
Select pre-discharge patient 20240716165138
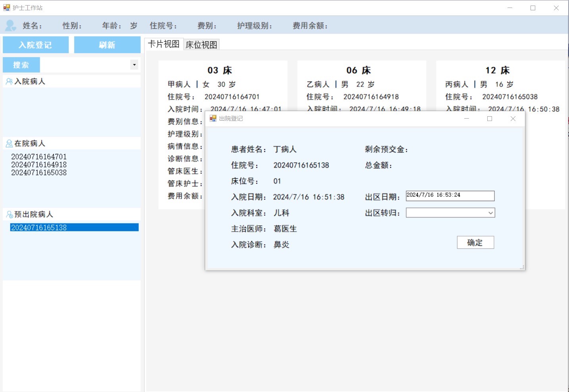pos(39,227)
